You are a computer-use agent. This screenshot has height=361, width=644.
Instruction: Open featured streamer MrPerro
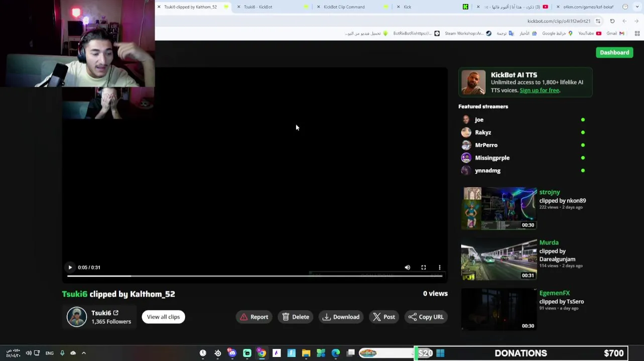pyautogui.click(x=486, y=145)
